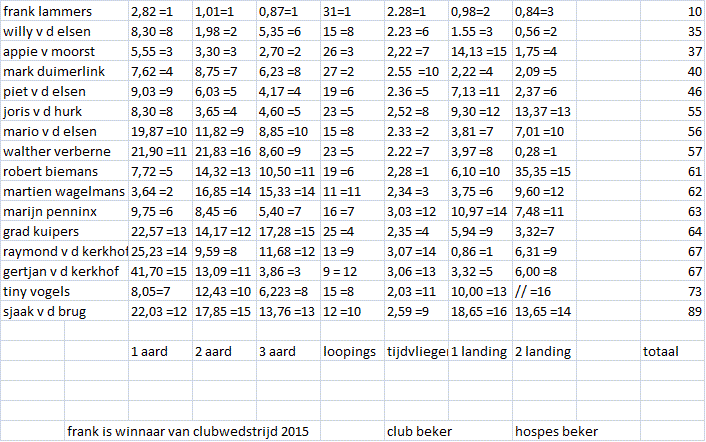706x442 pixels.
Task: Click the cell reading 3,03 =12
Action: click(x=416, y=211)
